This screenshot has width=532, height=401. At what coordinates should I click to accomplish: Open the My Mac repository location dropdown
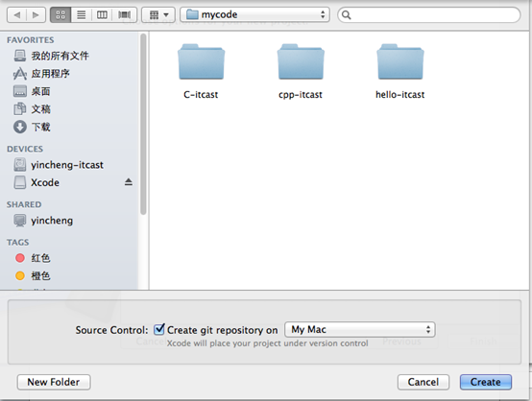point(360,329)
